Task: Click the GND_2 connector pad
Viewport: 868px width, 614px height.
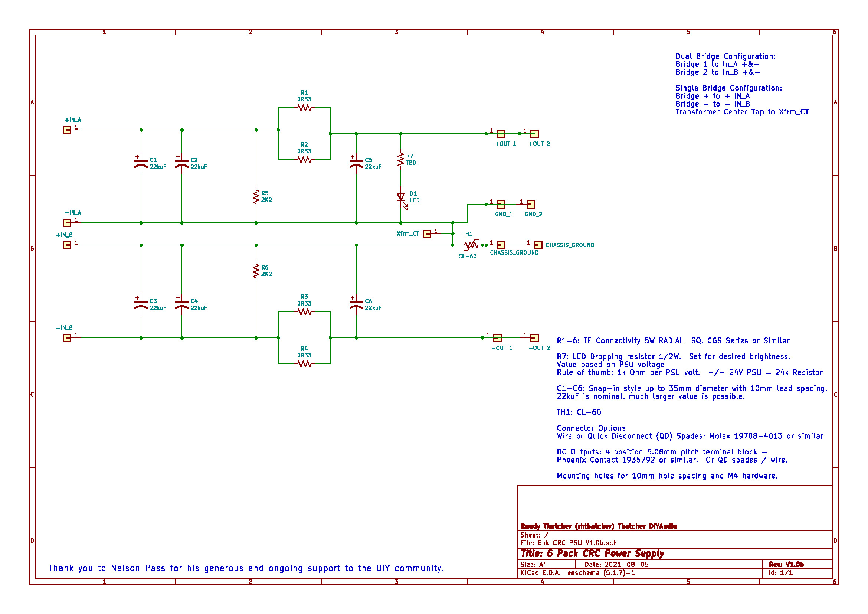Action: tap(530, 204)
